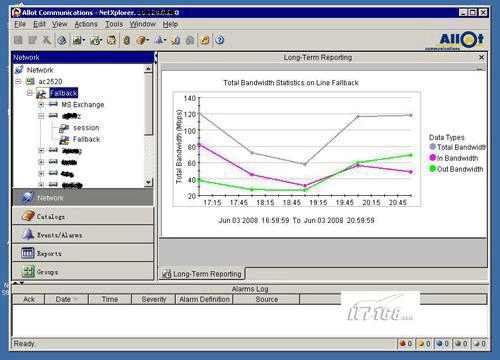Click the tree scrollbar down arrow

(148, 182)
